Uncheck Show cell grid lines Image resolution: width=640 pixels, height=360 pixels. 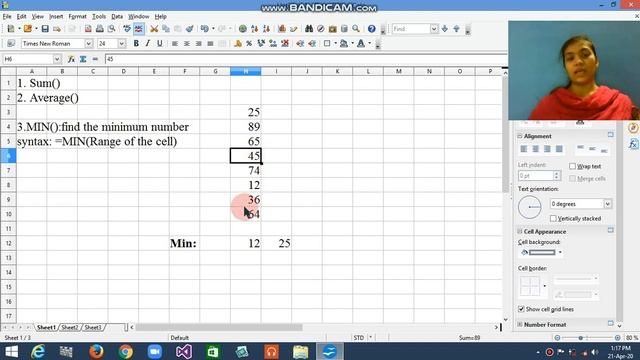point(521,309)
